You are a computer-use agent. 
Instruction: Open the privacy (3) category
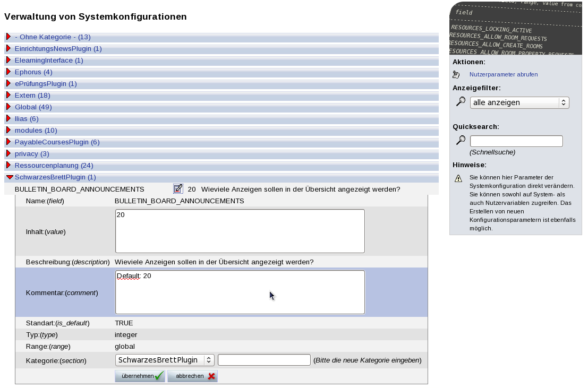tap(32, 154)
